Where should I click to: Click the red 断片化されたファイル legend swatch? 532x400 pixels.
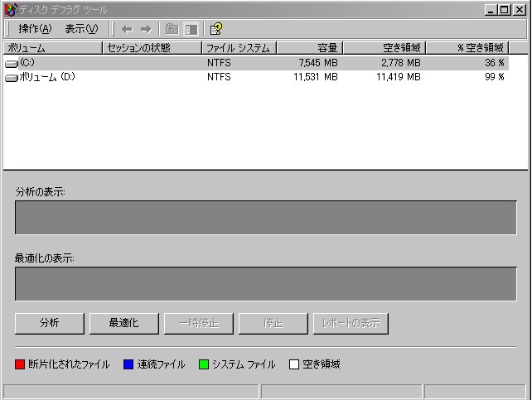tap(20, 364)
